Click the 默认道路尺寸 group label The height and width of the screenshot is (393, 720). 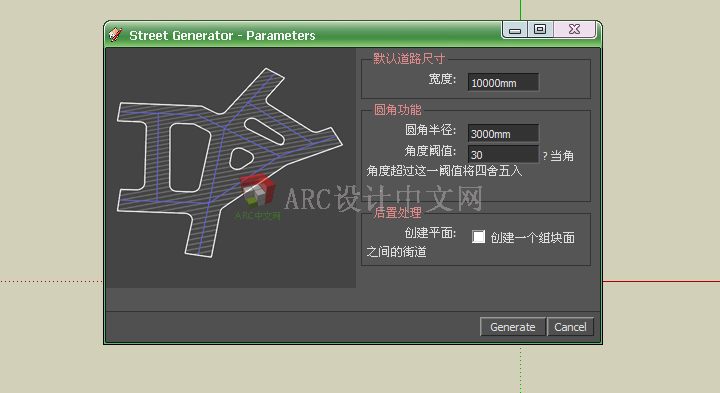(x=409, y=59)
